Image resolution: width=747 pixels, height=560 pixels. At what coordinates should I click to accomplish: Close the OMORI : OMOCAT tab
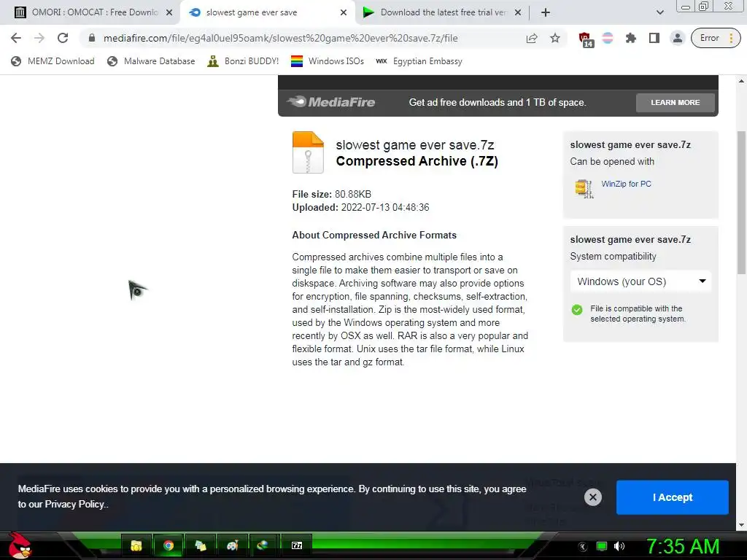click(x=169, y=13)
